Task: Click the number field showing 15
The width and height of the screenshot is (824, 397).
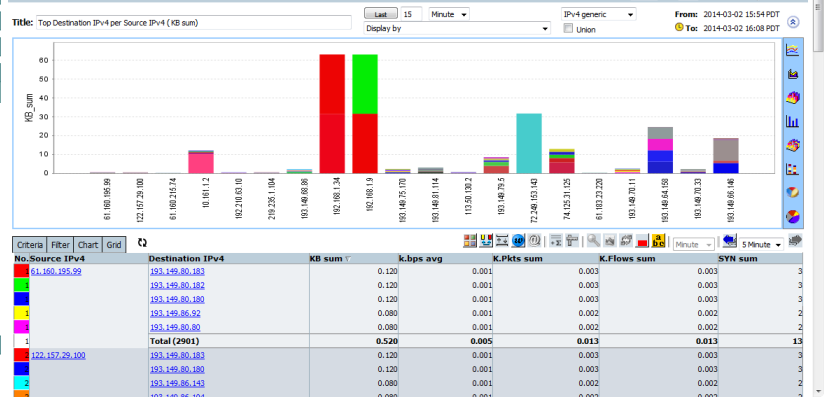Action: pyautogui.click(x=411, y=14)
